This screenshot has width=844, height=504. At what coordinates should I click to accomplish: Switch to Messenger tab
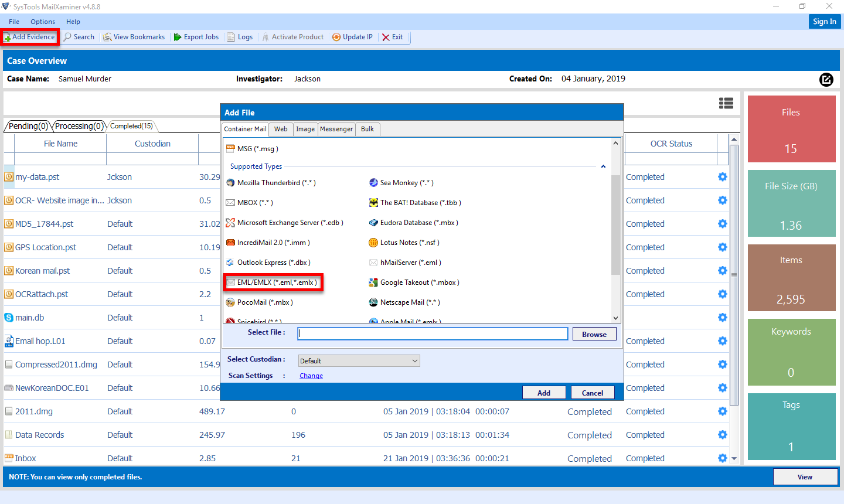[x=336, y=129]
